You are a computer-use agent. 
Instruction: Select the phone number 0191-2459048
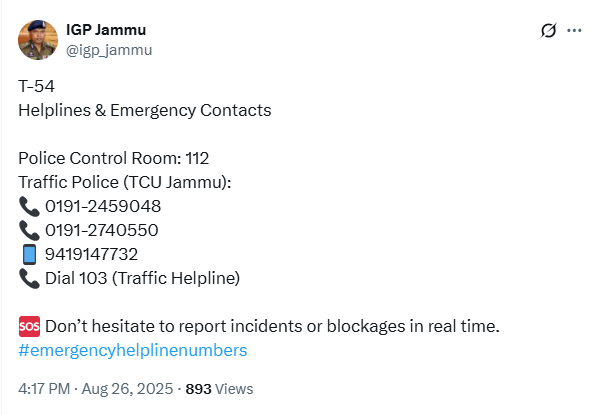103,206
